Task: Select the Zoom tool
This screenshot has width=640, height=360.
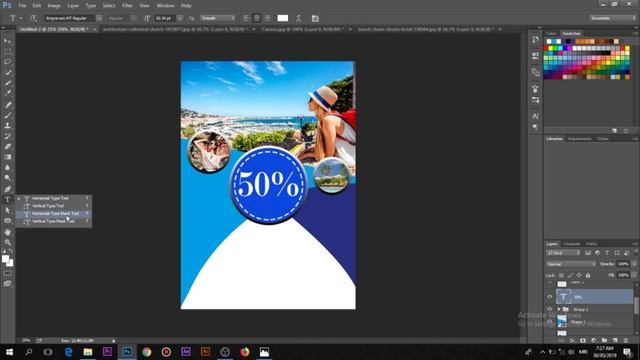Action: (x=7, y=242)
